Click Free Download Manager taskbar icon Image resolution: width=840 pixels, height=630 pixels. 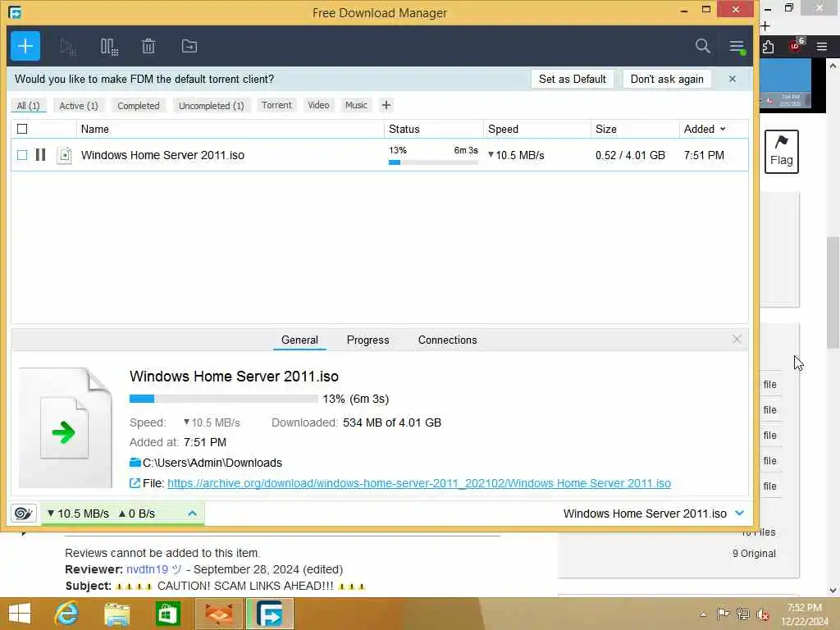[270, 614]
